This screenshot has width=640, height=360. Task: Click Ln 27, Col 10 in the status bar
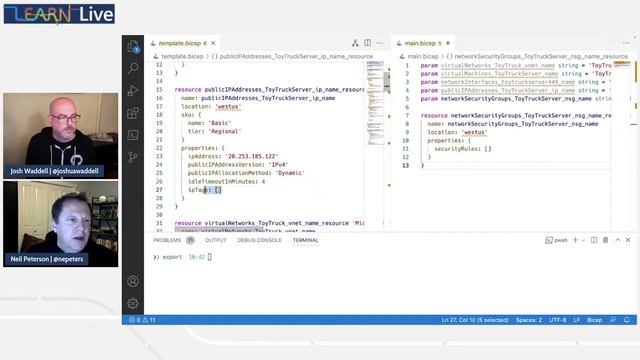pyautogui.click(x=475, y=320)
